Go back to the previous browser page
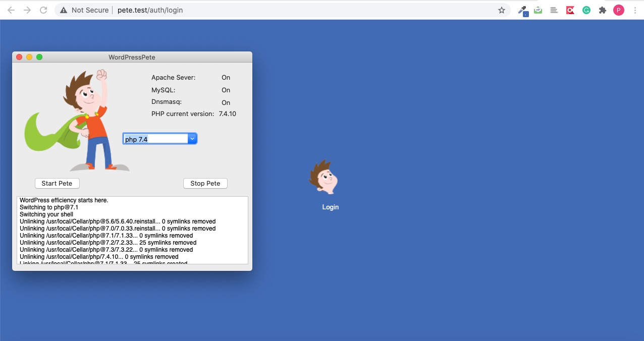Viewport: 644px width, 341px height. click(x=11, y=10)
